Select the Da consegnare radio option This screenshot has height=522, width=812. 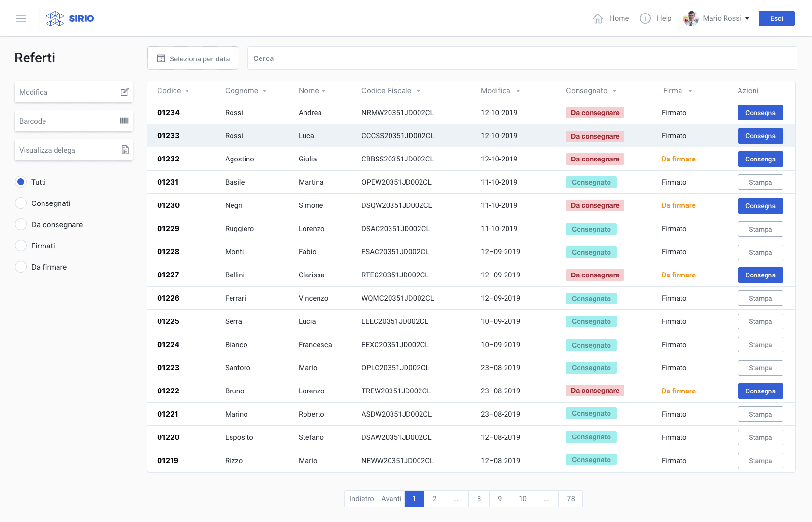click(21, 224)
